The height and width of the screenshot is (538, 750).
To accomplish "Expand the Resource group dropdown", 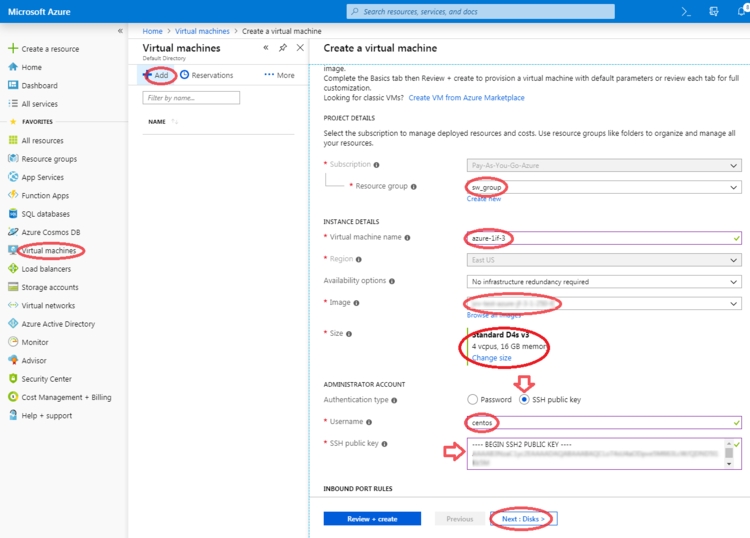I will (733, 187).
